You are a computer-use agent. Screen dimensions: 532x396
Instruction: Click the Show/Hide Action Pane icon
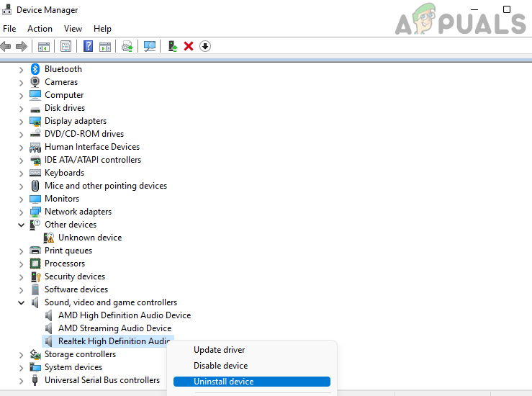click(x=105, y=47)
